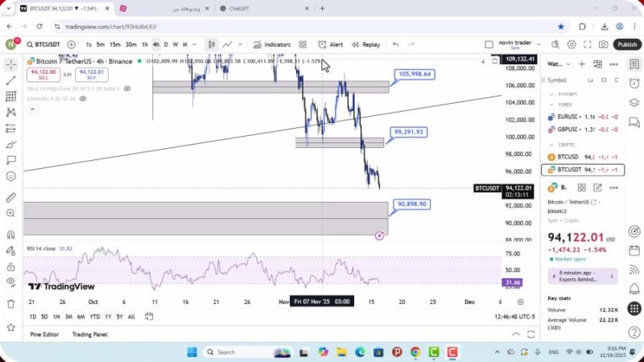
Task: Toggle lock all drawings
Action: tap(11, 267)
